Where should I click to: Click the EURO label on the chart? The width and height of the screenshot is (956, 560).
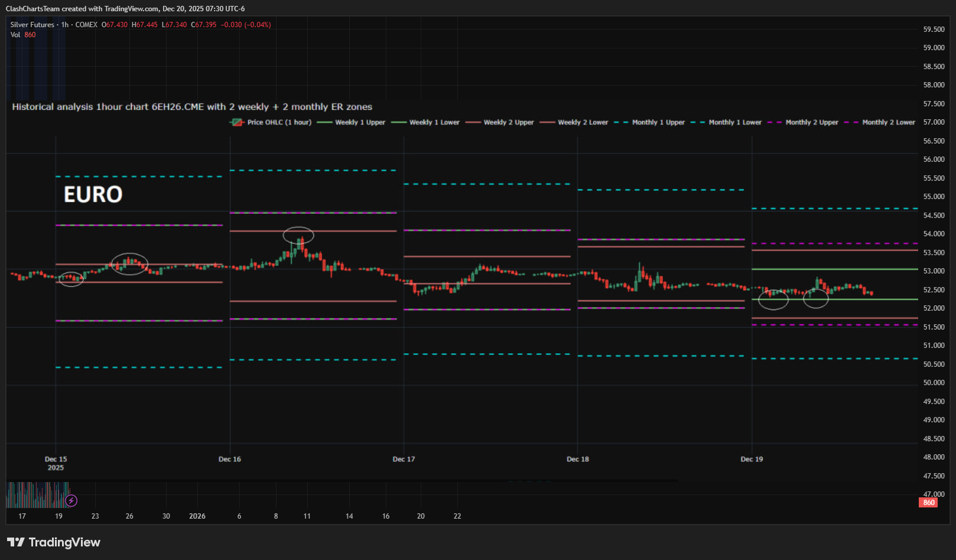tap(93, 194)
